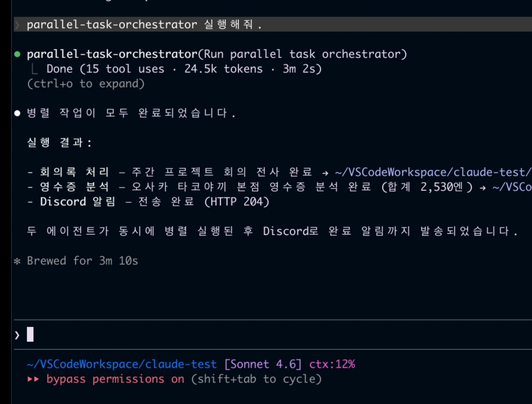Select the Sonnet 4.6 model indicator
Viewport: 532px width, 404px height.
point(263,364)
